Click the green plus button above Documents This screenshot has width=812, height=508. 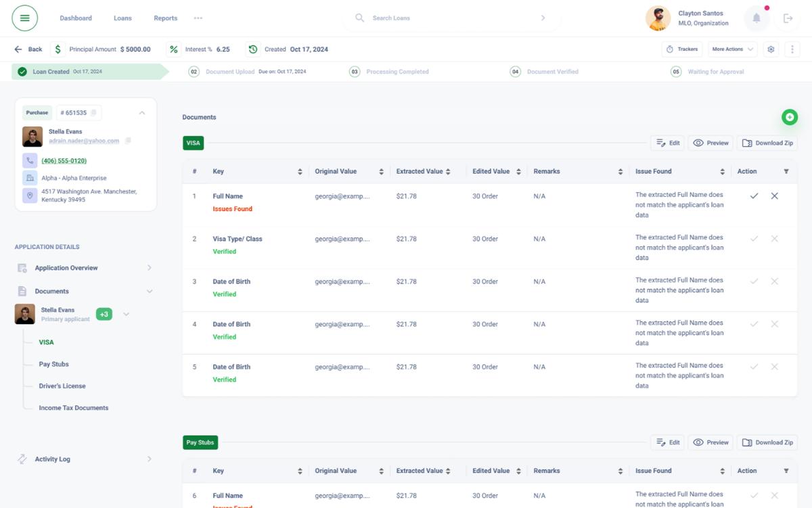790,116
